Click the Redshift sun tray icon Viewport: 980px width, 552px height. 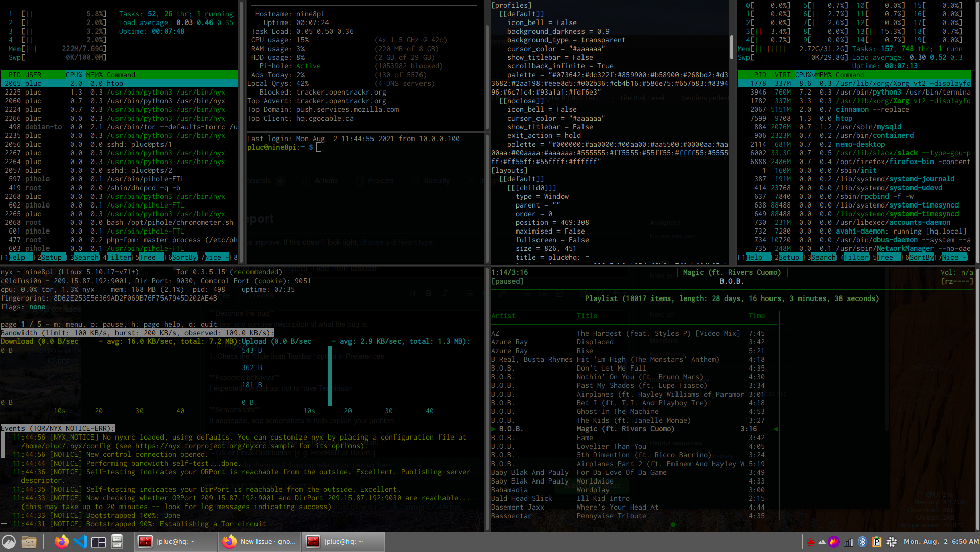pyautogui.click(x=811, y=542)
